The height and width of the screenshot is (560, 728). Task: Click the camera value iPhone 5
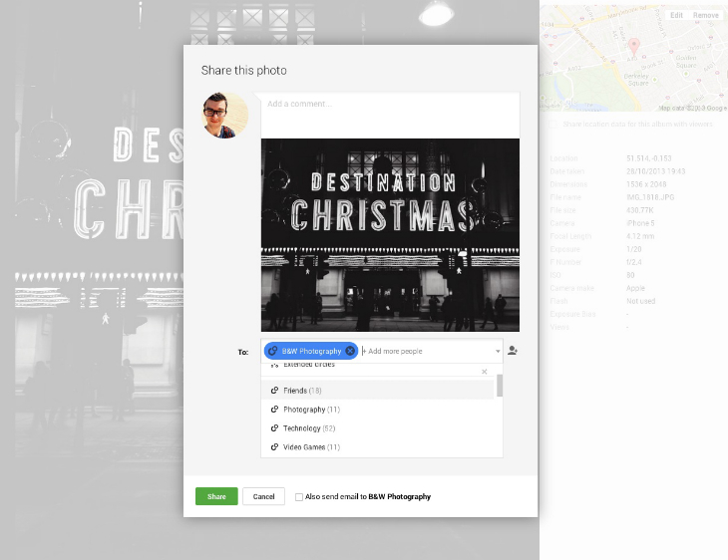640,223
